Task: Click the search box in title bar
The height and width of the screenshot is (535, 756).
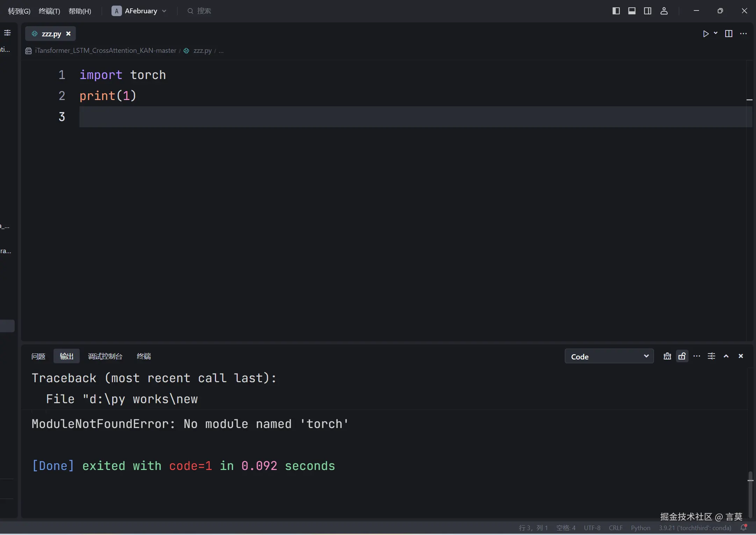Action: coord(204,11)
